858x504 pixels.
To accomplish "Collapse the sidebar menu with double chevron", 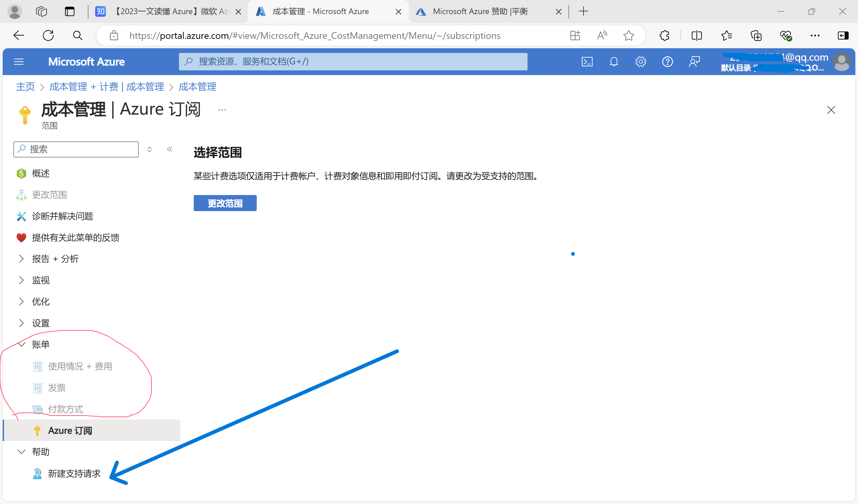I will [x=170, y=149].
